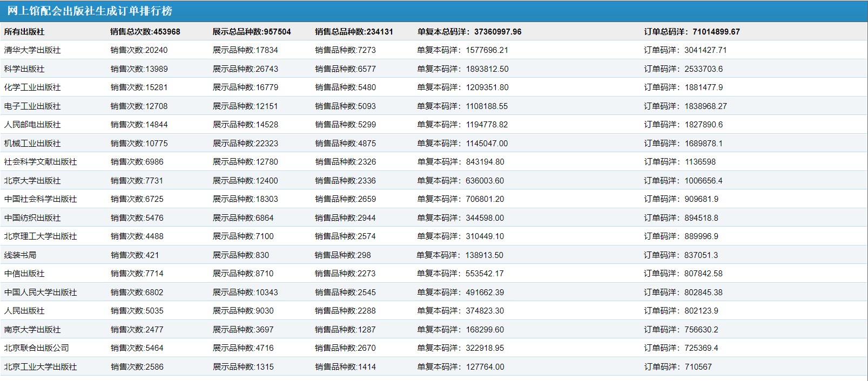Image resolution: width=868 pixels, height=381 pixels.
Task: Select the 展示总品种数:957504 header cell
Action: pos(252,32)
